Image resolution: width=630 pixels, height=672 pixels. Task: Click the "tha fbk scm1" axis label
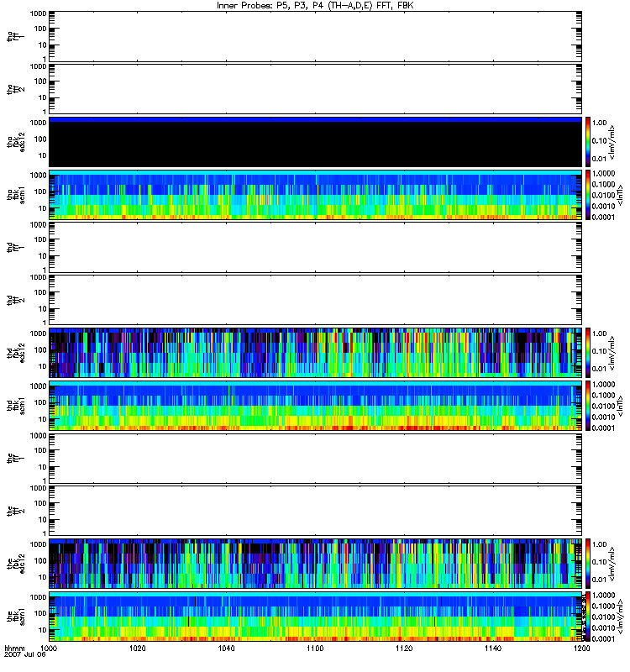[x=15, y=195]
